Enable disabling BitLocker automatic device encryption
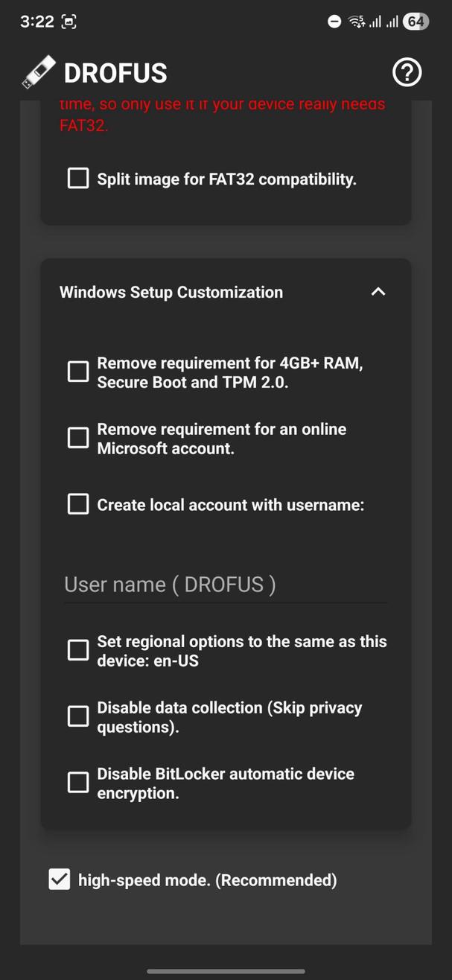The width and height of the screenshot is (452, 980). pos(77,782)
